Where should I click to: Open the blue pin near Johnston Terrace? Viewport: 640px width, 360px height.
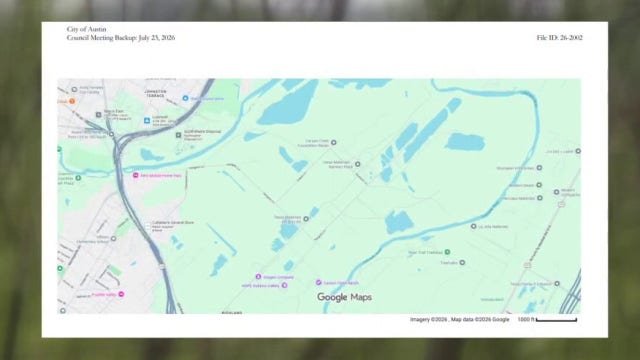(x=185, y=98)
